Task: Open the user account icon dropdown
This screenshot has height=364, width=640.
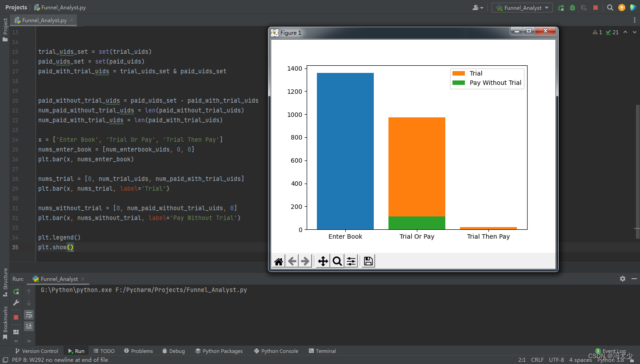Action: pyautogui.click(x=478, y=8)
